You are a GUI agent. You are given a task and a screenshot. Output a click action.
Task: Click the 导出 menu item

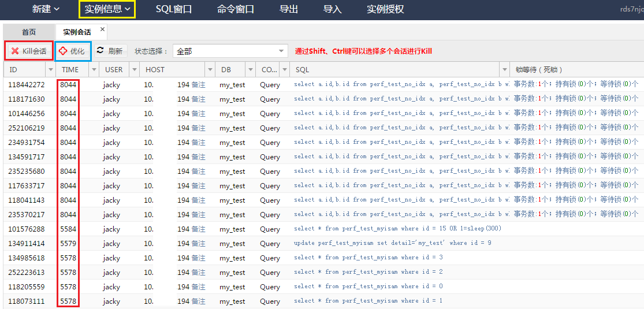coord(289,9)
